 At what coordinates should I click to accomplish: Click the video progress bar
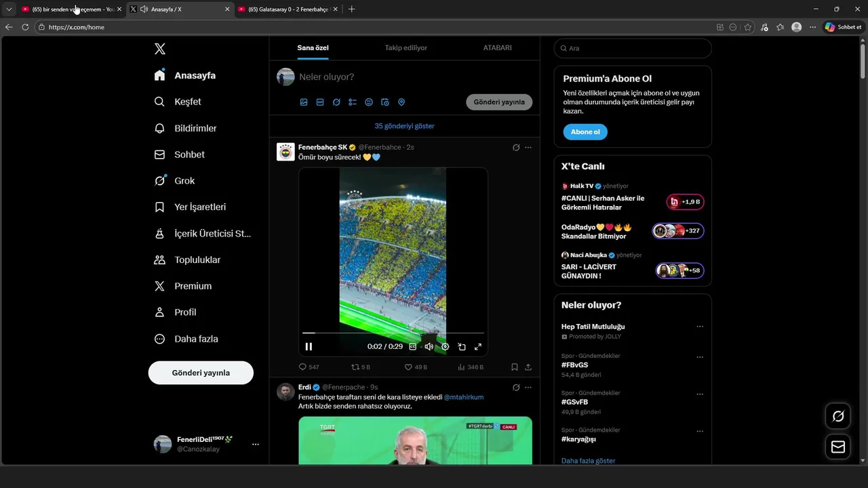click(x=393, y=333)
